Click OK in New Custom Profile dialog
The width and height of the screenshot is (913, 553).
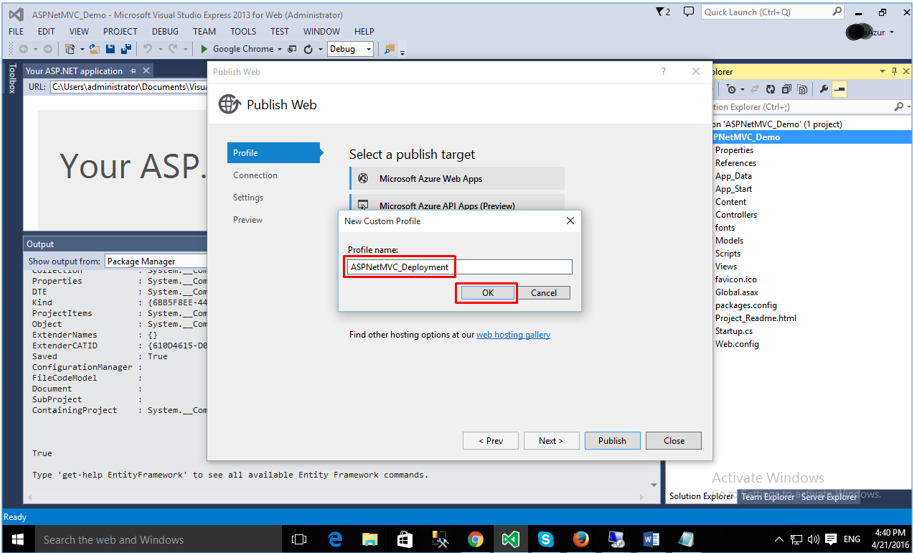487,293
